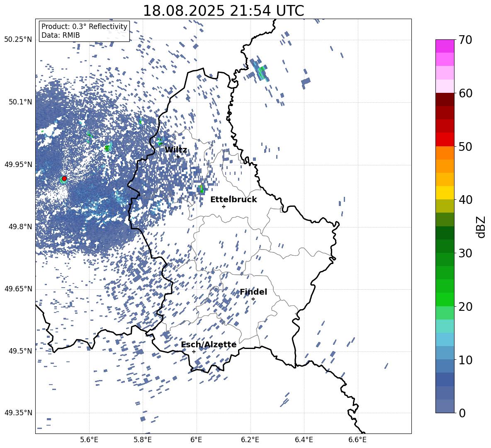This screenshot has width=491, height=448.
Task: Click the 6.6°E longitude label
Action: (357, 440)
